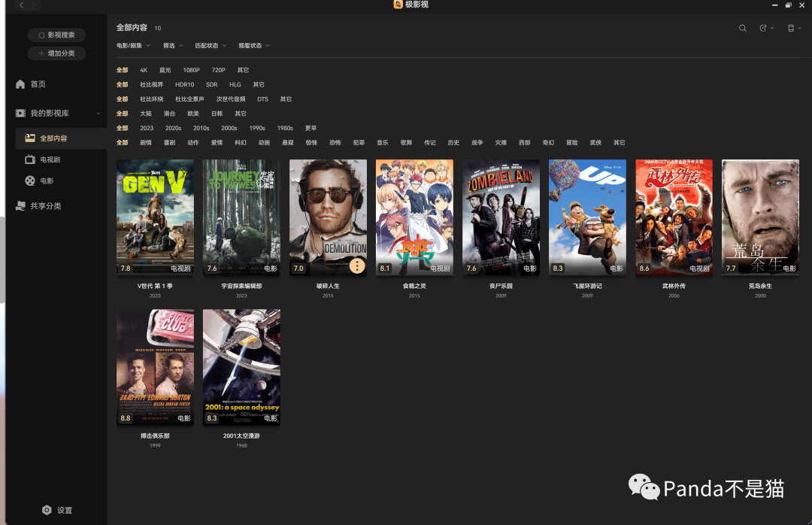The height and width of the screenshot is (525, 812).
Task: Filter by 杜比视界
Action: tap(151, 84)
